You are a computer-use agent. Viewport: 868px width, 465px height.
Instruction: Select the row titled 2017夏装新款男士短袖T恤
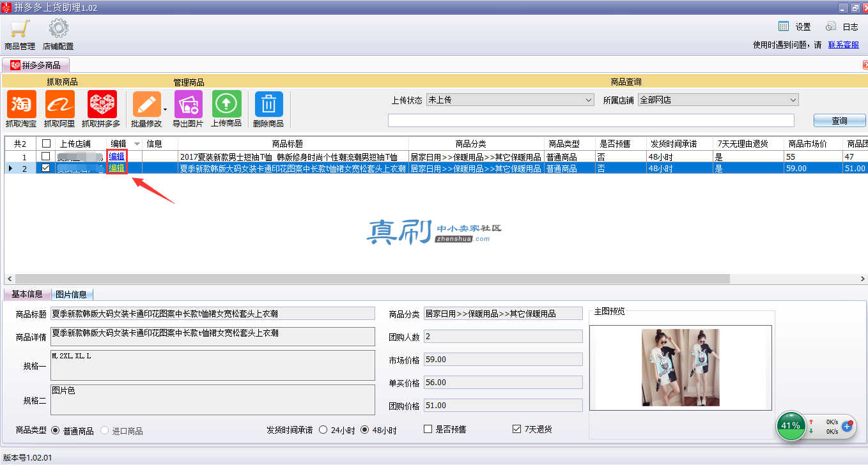point(436,156)
